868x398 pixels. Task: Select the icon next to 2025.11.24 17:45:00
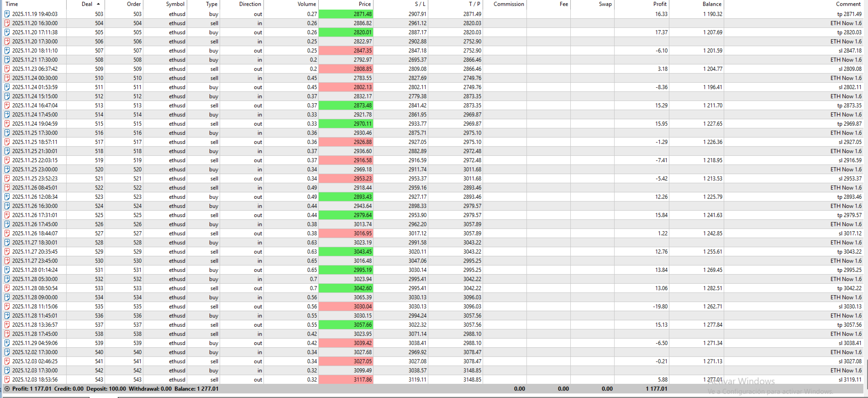(x=7, y=115)
